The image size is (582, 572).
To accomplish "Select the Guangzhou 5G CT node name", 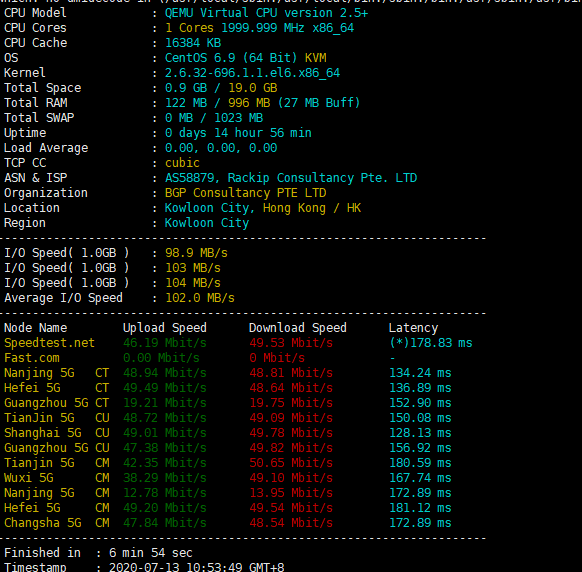I will (56, 403).
